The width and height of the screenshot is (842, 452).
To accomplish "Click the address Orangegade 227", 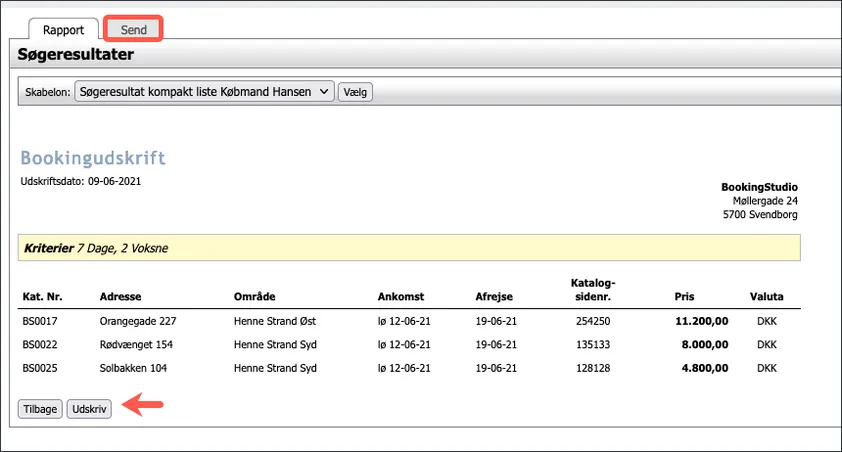I will [x=137, y=321].
